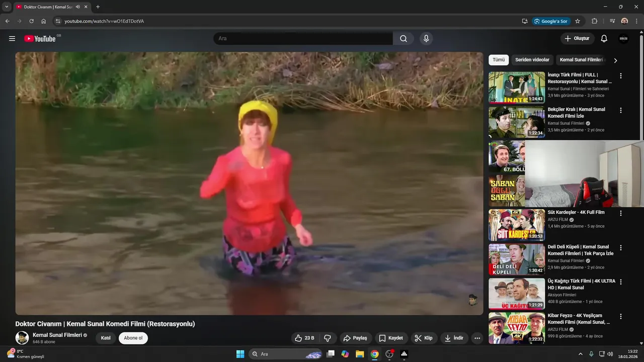
Task: Open the Deli Deli Küpeli thumbnail
Action: point(517,259)
